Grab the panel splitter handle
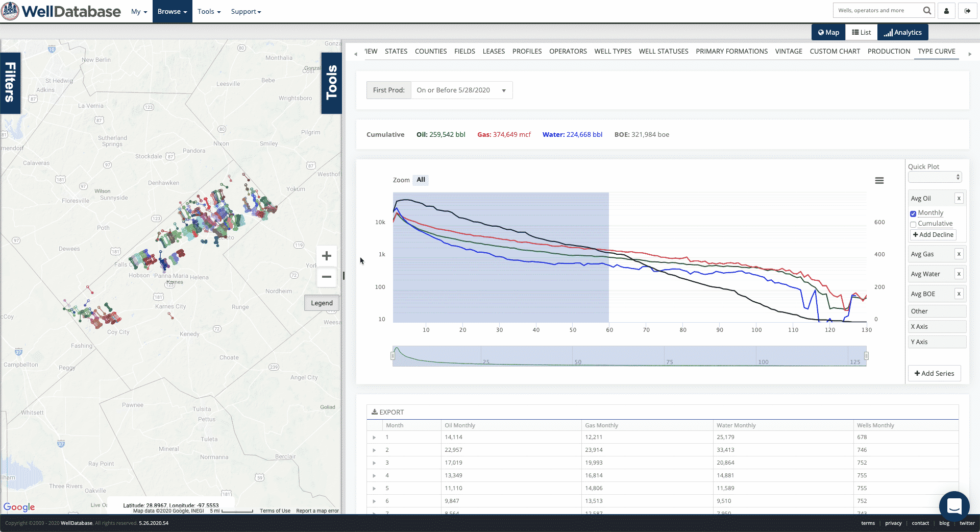The width and height of the screenshot is (980, 532). click(x=344, y=276)
